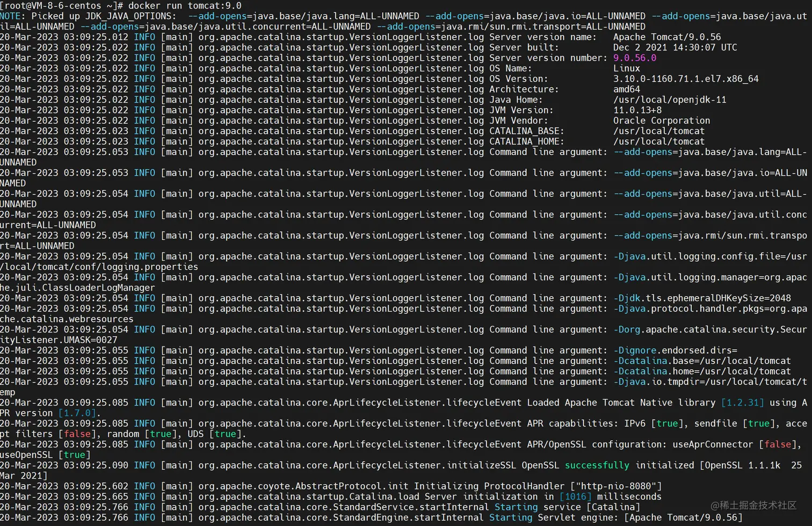
Task: Click the 'ityListener.UMASK=0027' wrapped text
Action: [59, 340]
